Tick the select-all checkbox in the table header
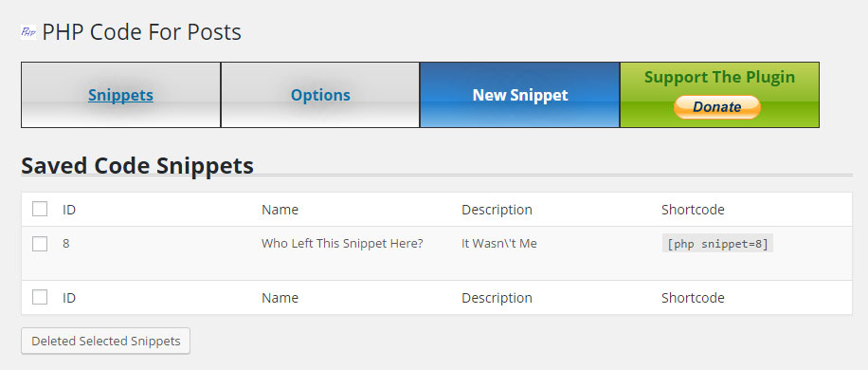This screenshot has width=868, height=370. 40,210
